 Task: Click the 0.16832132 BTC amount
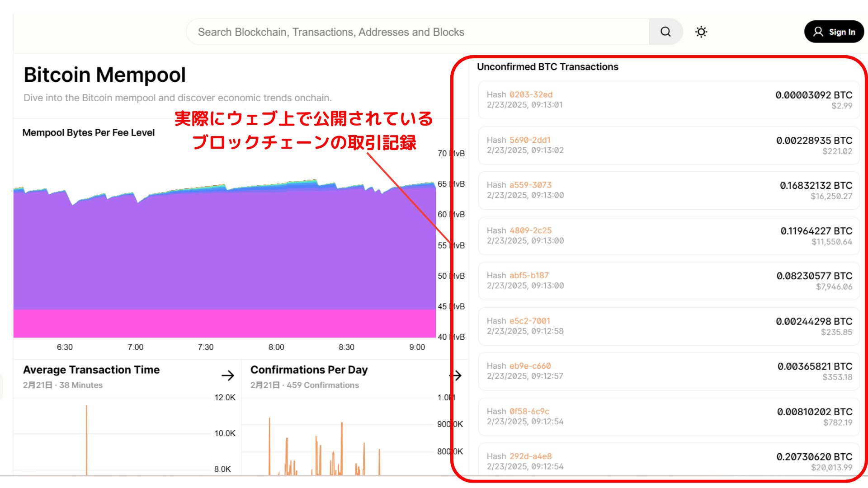pos(816,185)
